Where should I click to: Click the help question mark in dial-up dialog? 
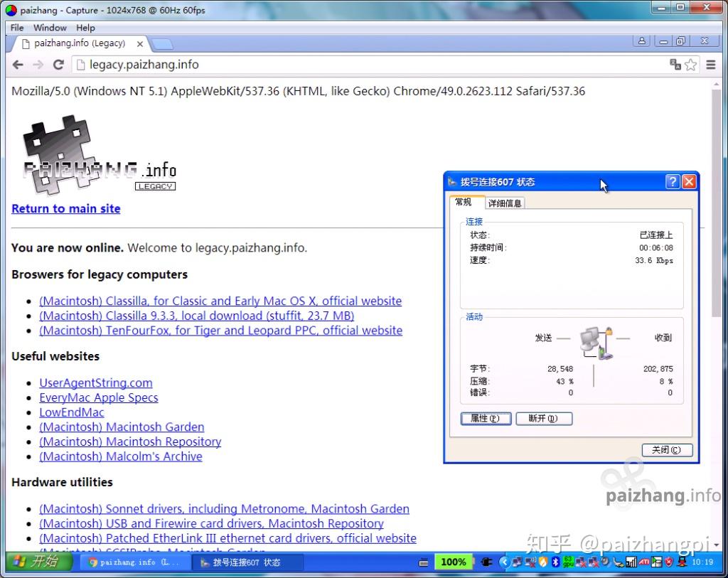(673, 181)
